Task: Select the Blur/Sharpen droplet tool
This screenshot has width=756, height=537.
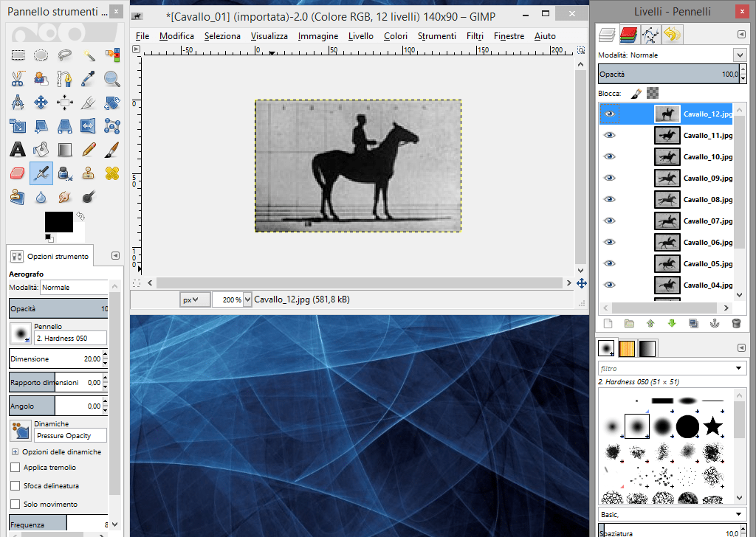Action: coord(41,196)
